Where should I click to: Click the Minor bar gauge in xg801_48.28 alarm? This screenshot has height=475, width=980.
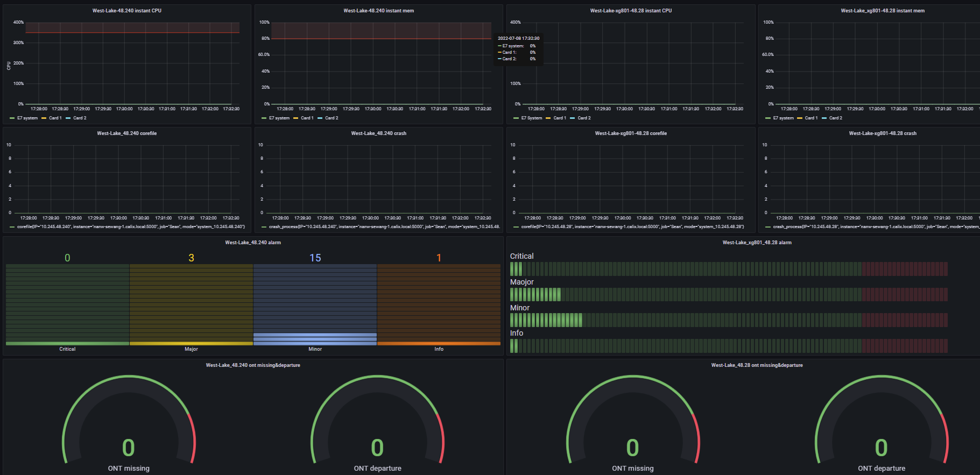729,320
